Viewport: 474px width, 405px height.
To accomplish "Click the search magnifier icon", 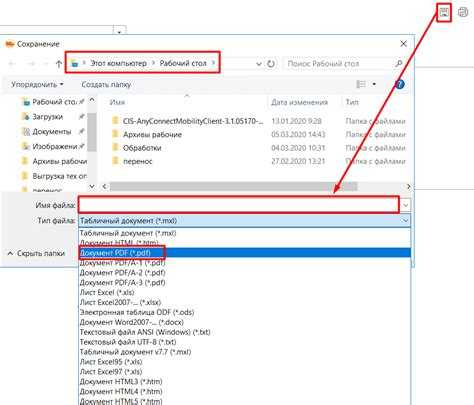I will (399, 63).
